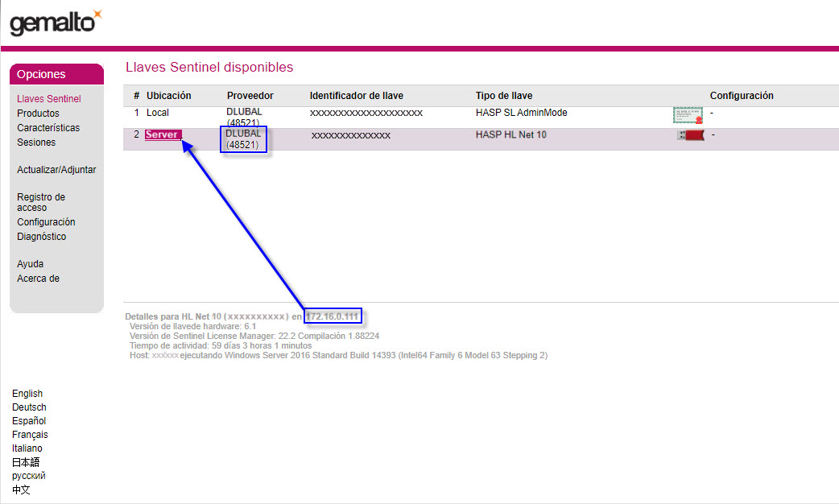Click the Versión de llave de hardware line
This screenshot has width=839, height=504.
point(192,326)
